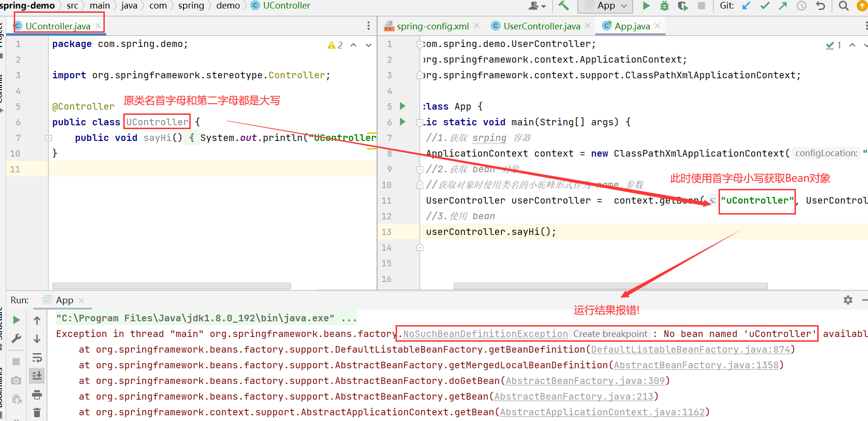Commit changes with the Git checkmark icon

pos(765,6)
